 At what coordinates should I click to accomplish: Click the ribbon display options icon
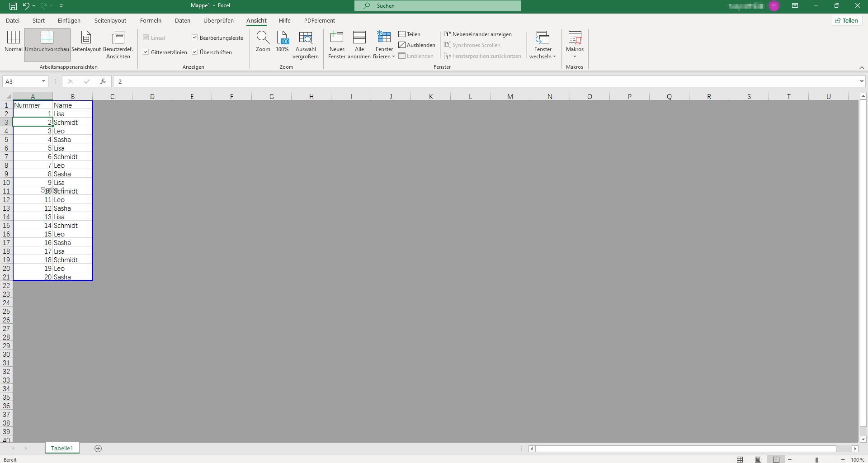pos(795,6)
